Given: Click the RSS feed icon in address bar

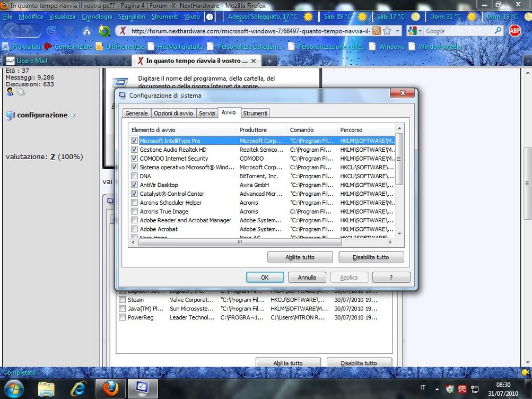Looking at the screenshot, I should pyautogui.click(x=377, y=31).
